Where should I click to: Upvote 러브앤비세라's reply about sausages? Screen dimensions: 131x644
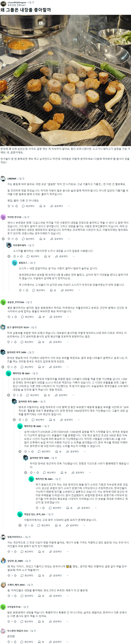coord(14,256)
